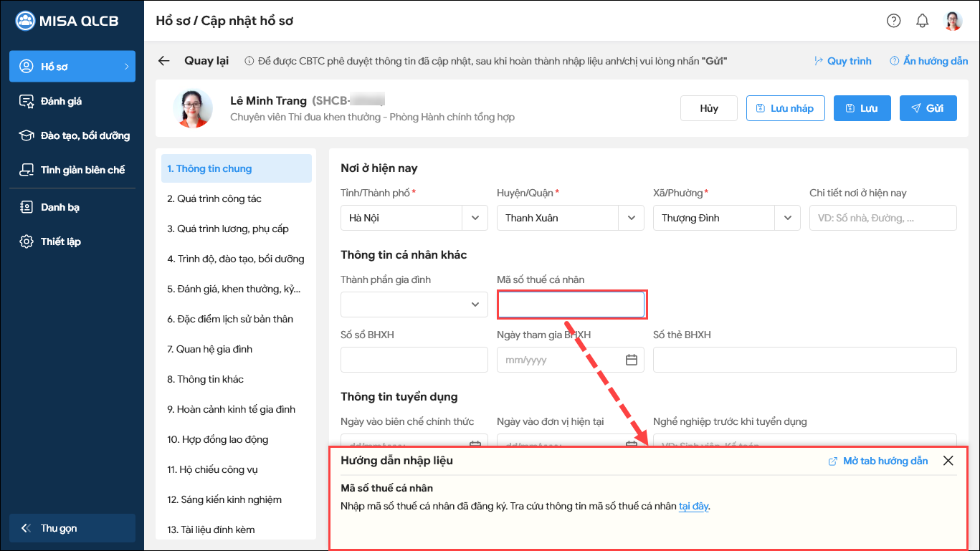Viewport: 980px width, 551px height.
Task: Open the notifications bell
Action: (923, 21)
